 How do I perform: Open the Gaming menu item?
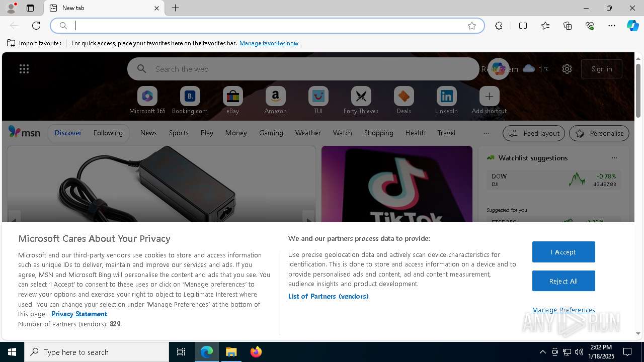271,133
